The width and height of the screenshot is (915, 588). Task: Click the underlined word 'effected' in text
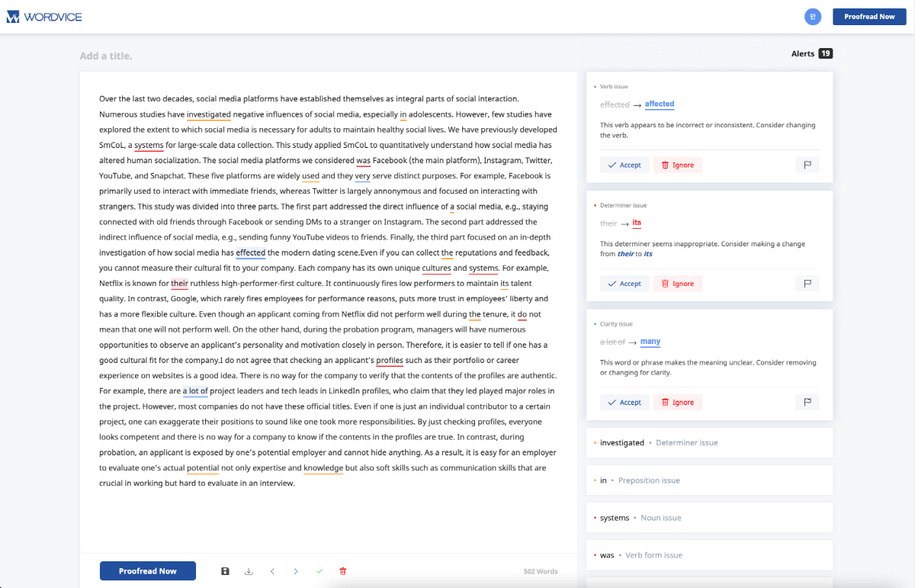click(x=250, y=252)
